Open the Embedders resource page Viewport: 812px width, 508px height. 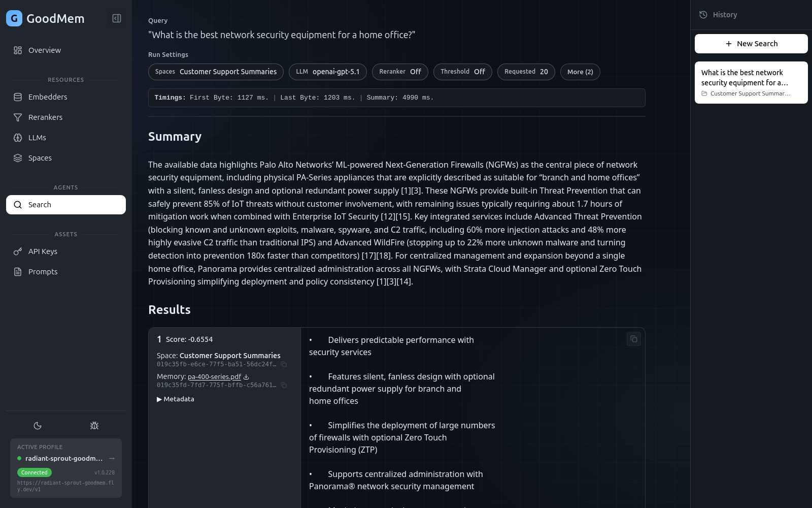coord(48,97)
